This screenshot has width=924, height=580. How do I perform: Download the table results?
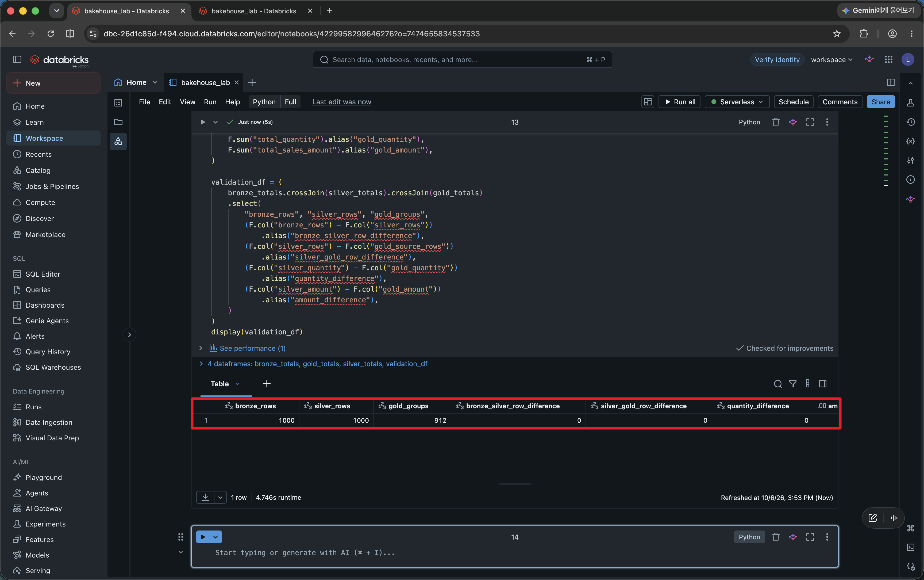click(x=205, y=497)
